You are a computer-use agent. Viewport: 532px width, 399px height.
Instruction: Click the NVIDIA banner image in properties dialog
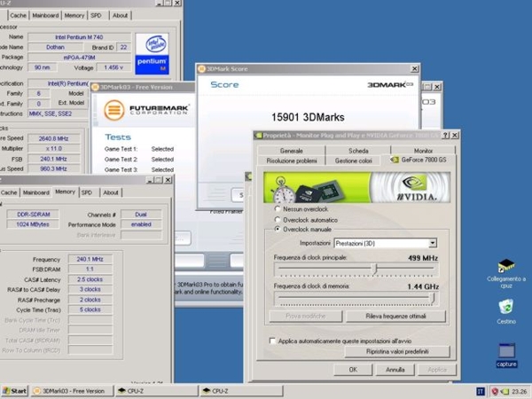(x=357, y=187)
